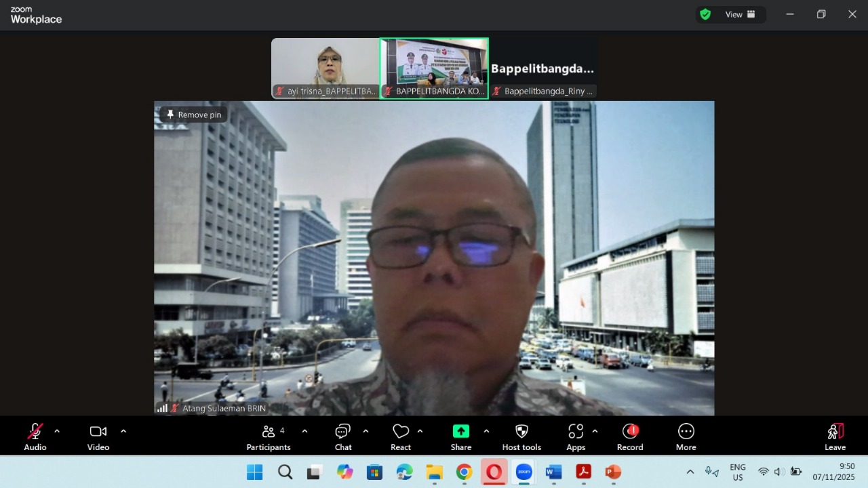The width and height of the screenshot is (868, 488).
Task: Open the Opera browser in taskbar
Action: click(494, 472)
